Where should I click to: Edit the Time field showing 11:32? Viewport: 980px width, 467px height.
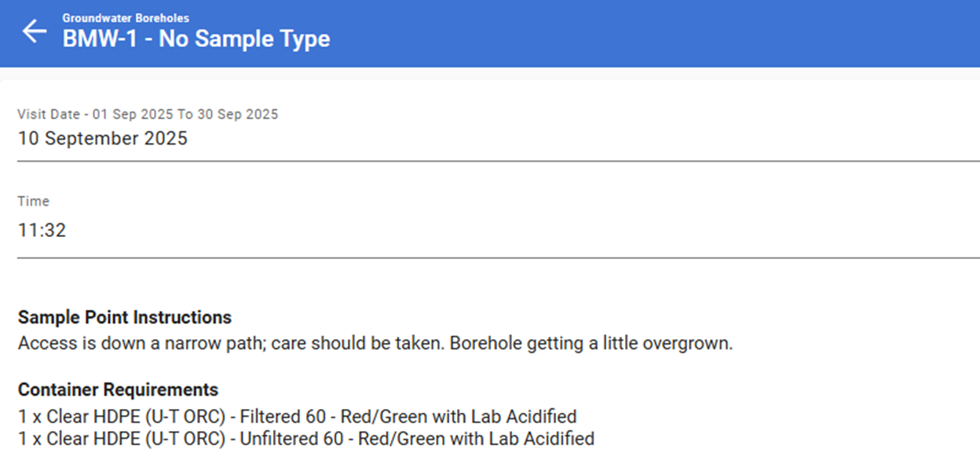[42, 231]
